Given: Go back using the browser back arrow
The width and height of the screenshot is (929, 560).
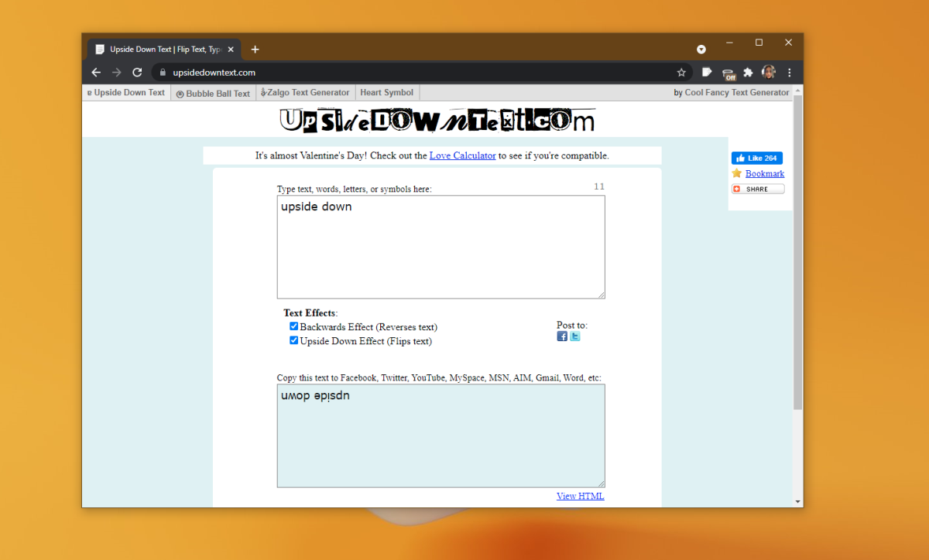Looking at the screenshot, I should click(96, 73).
